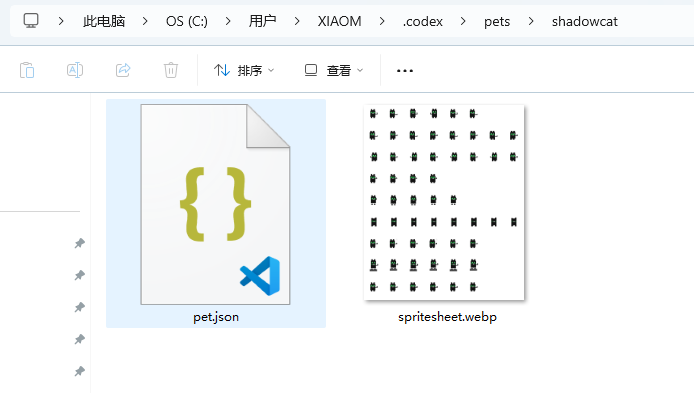
Task: Click the pet.json file name
Action: click(216, 317)
